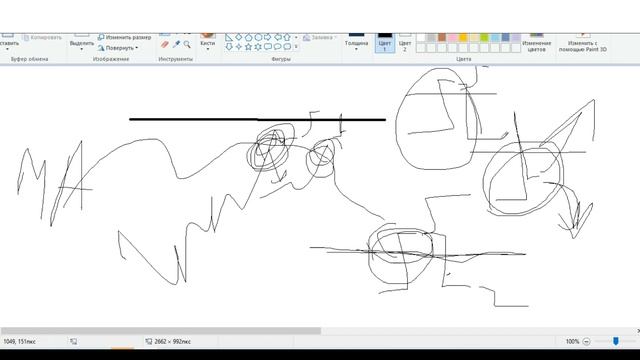Open Изменение цветов edit colors dialog
640x360 pixels.
536,43
